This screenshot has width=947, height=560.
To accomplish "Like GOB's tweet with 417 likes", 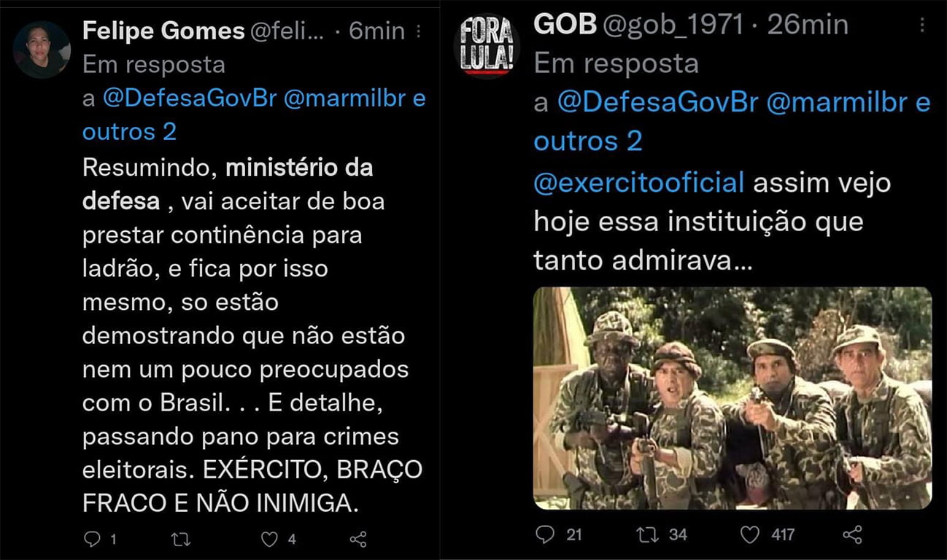I will pyautogui.click(x=750, y=534).
